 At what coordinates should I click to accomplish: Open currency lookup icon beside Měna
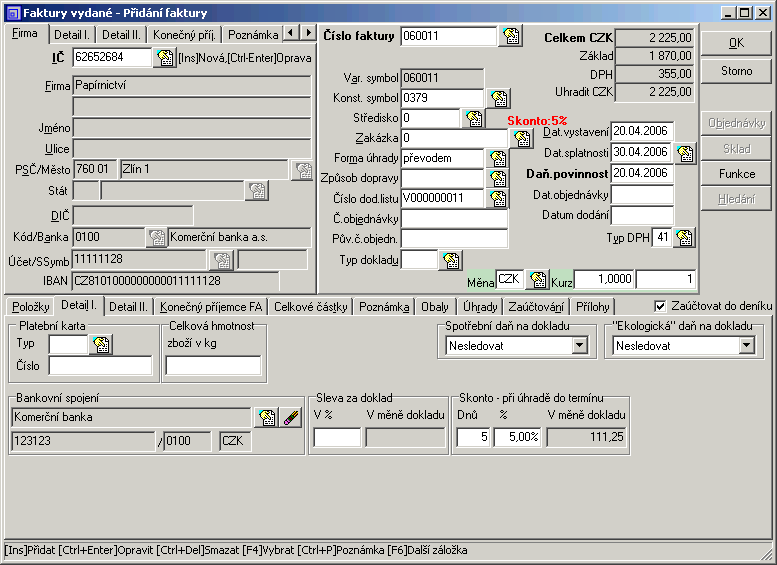click(538, 280)
